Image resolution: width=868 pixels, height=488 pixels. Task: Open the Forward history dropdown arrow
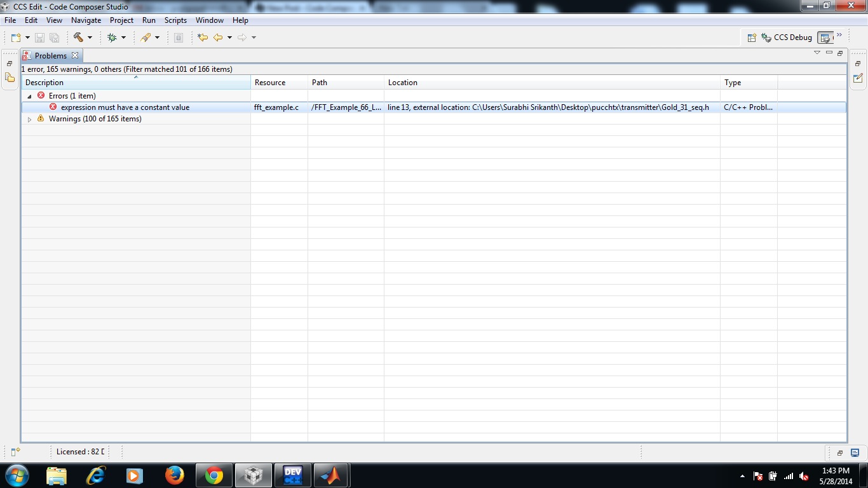point(254,37)
